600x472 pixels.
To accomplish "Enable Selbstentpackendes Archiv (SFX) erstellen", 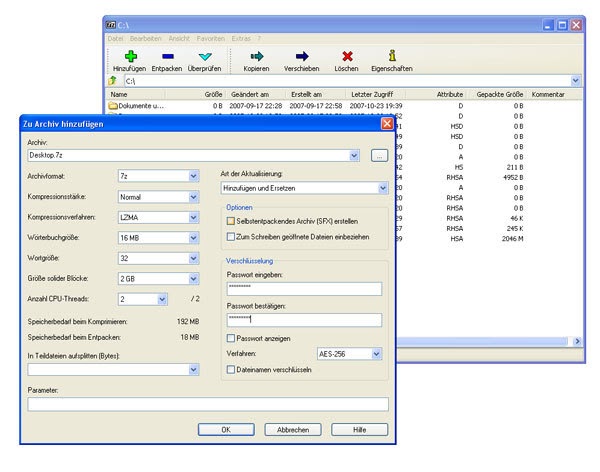I will coord(231,221).
